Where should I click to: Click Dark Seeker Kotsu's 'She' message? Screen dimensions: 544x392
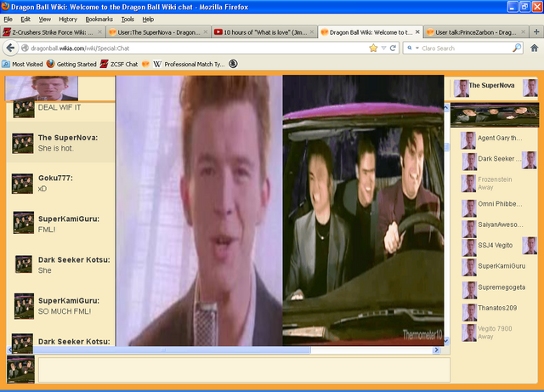(45, 270)
